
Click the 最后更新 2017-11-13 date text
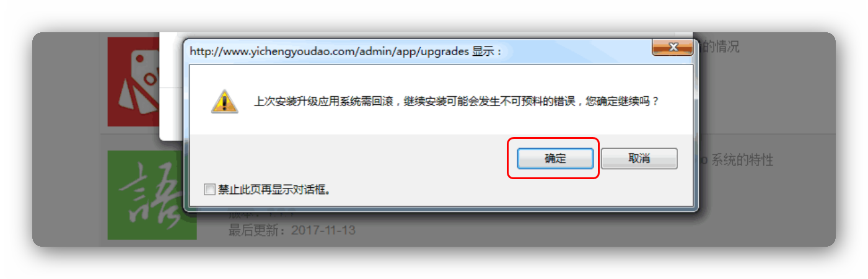click(292, 231)
